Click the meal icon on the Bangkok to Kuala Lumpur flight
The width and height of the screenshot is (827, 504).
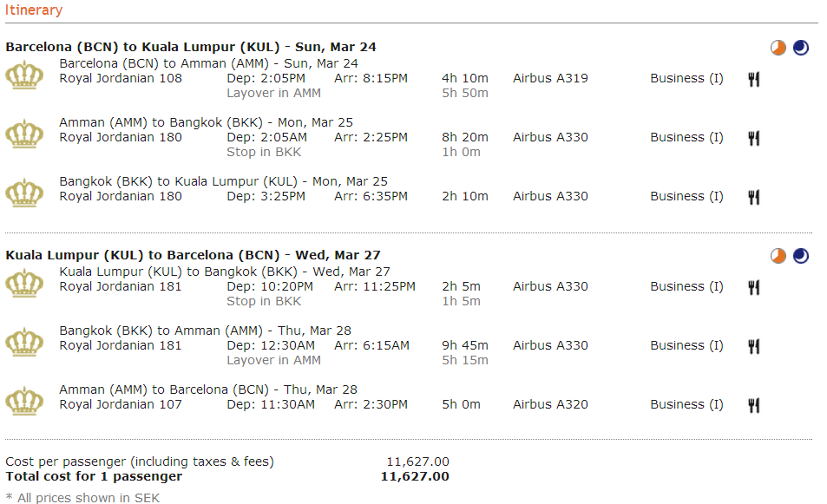point(754,197)
